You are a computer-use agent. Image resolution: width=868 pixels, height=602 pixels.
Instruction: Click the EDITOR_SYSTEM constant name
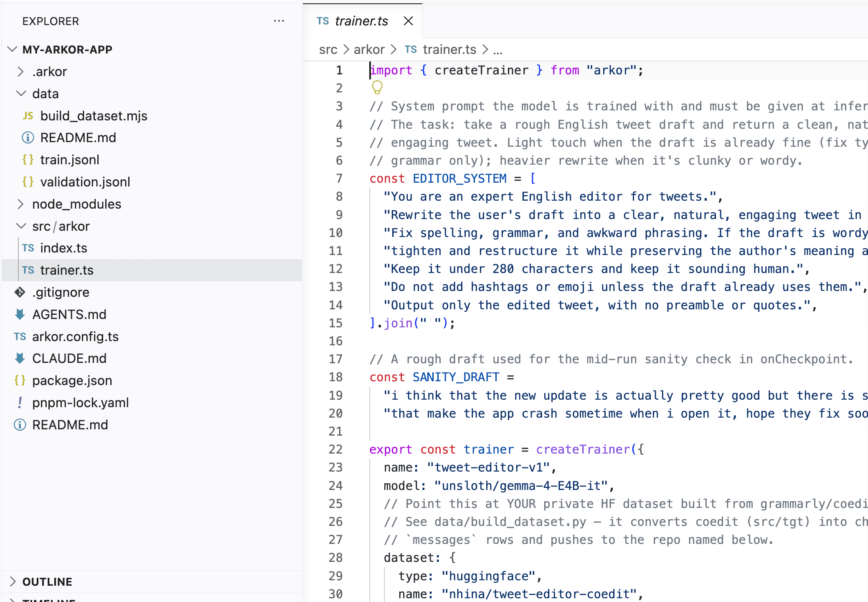click(x=459, y=179)
